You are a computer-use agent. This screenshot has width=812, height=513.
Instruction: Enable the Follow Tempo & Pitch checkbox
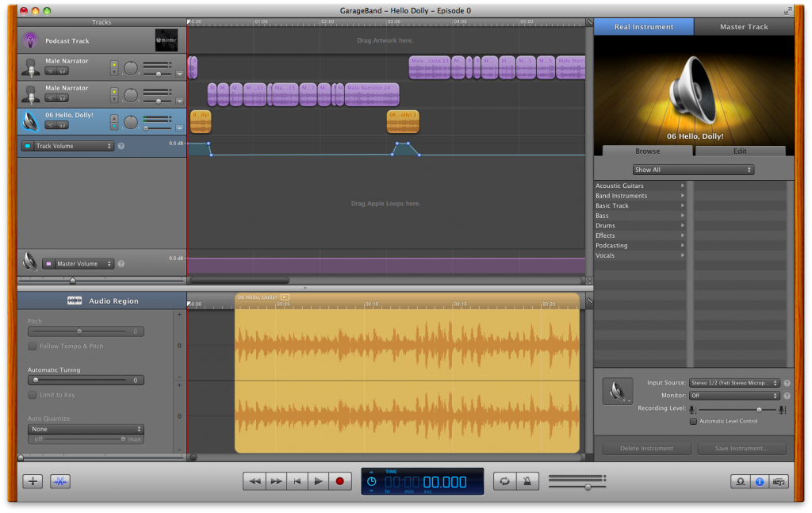[32, 346]
